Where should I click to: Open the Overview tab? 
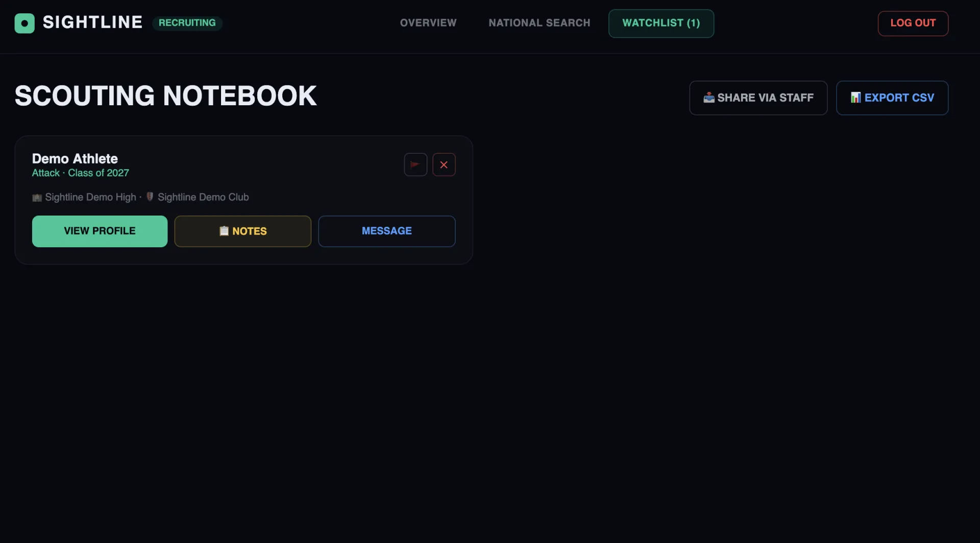point(428,23)
